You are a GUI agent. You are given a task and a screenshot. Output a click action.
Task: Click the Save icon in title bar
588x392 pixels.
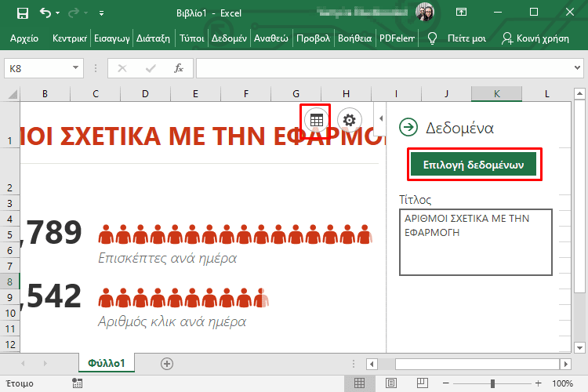click(22, 13)
